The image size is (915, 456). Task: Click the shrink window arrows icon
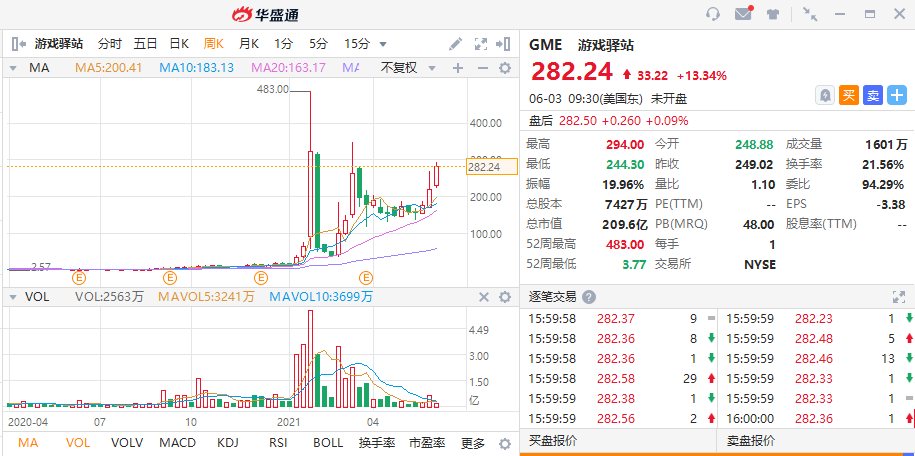point(809,15)
